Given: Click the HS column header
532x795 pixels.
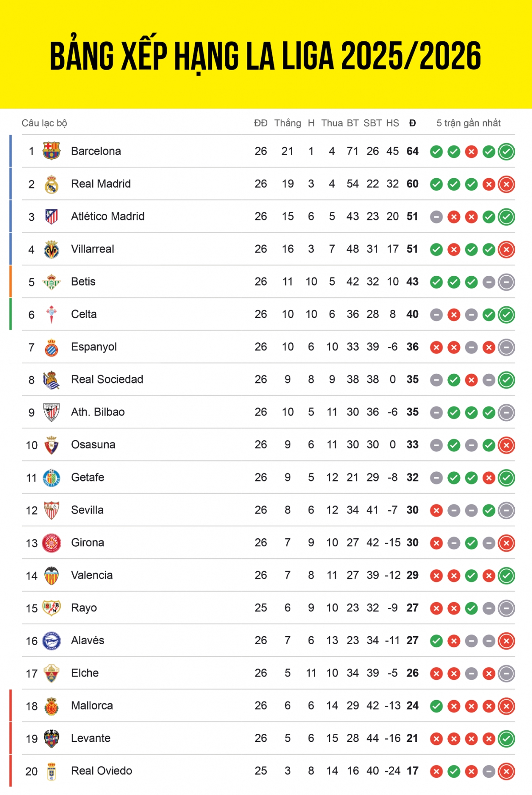Looking at the screenshot, I should click(x=392, y=123).
